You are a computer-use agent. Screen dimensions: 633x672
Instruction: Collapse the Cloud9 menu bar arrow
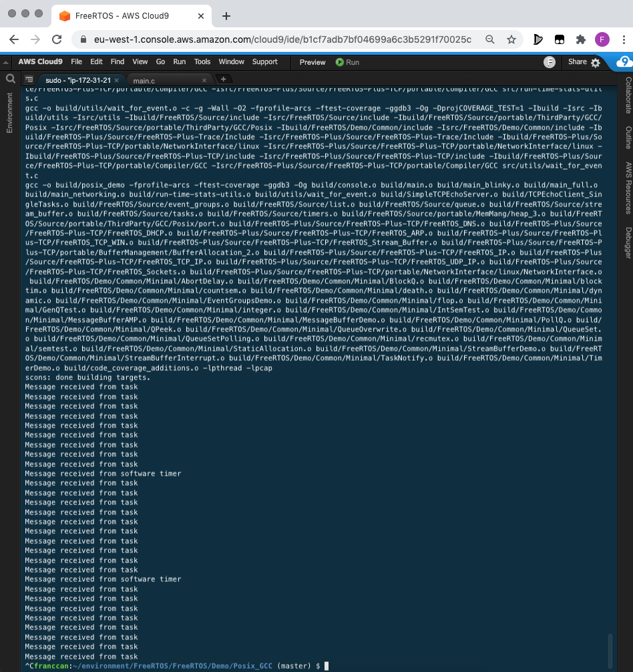[5, 63]
